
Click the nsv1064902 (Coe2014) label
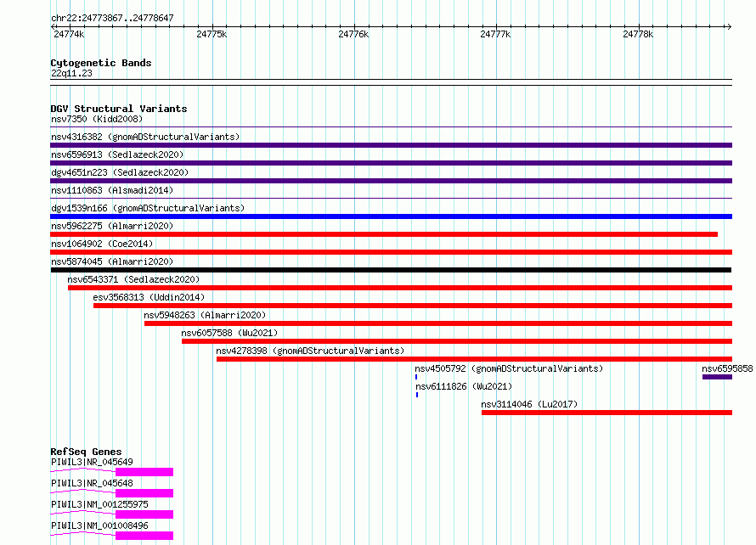(102, 244)
